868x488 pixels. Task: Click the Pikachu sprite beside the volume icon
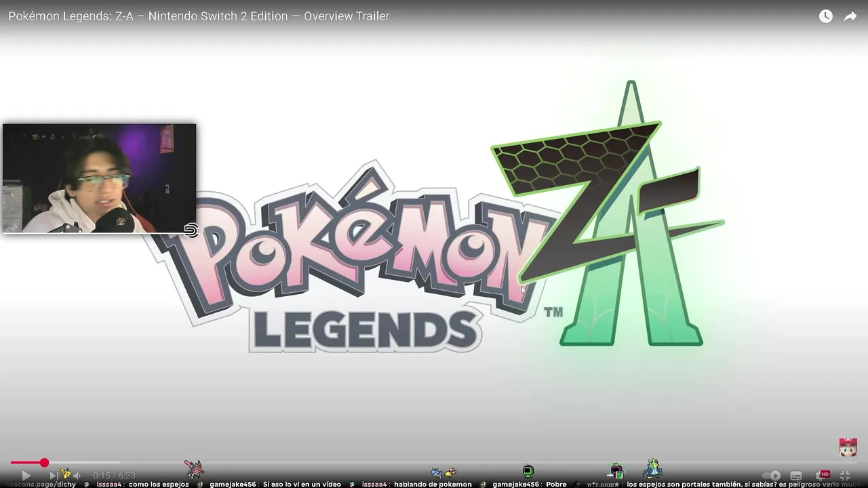point(66,474)
